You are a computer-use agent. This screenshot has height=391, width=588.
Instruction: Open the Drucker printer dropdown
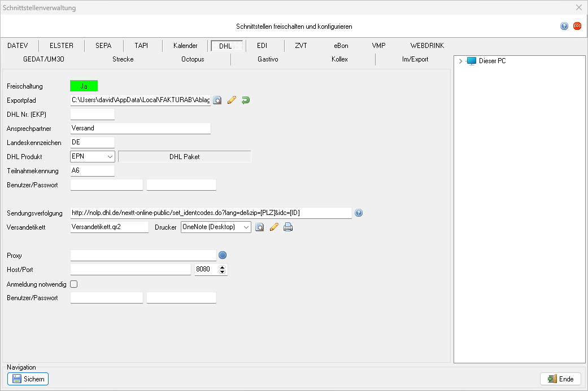point(245,227)
